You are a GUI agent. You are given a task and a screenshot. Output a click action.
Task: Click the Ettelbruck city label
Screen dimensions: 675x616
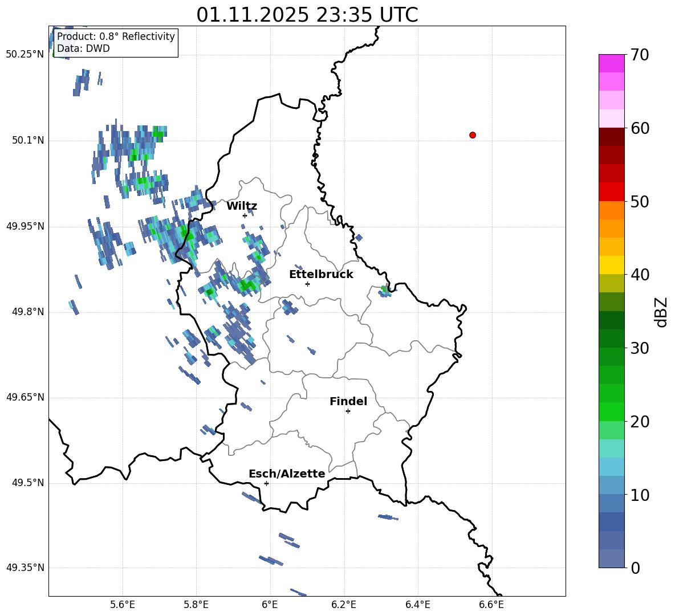[321, 275]
